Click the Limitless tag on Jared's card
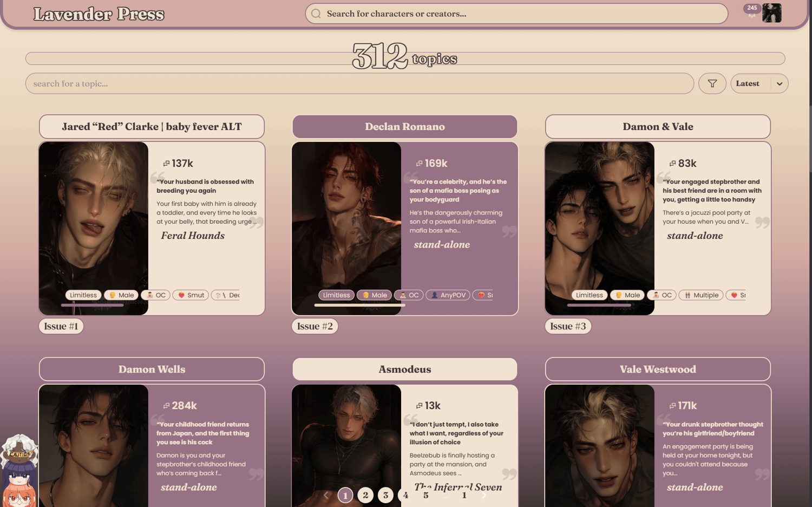This screenshot has width=812, height=507. (83, 295)
